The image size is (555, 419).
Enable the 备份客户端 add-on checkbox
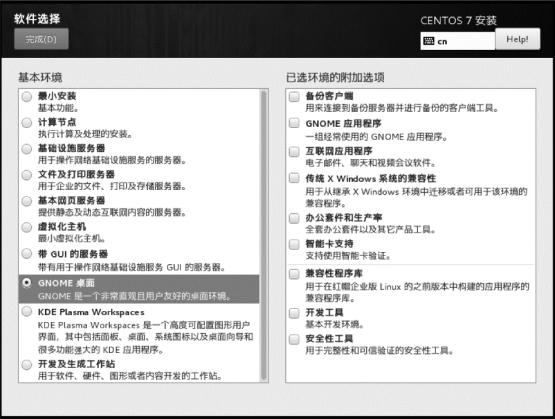coord(294,96)
